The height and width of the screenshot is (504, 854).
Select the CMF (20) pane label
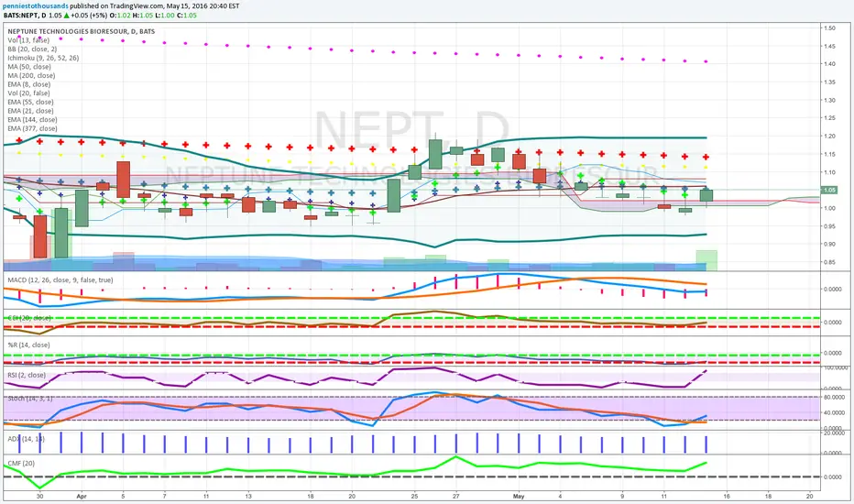coord(21,463)
